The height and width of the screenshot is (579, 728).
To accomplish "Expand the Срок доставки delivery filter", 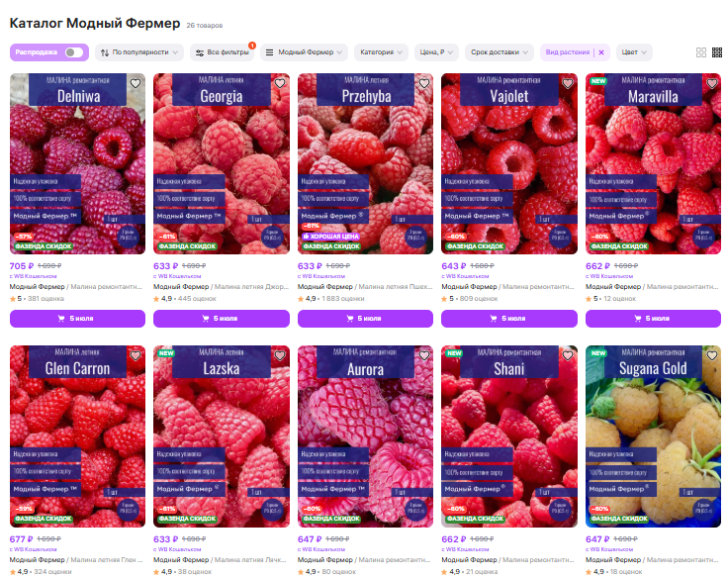I will 500,52.
